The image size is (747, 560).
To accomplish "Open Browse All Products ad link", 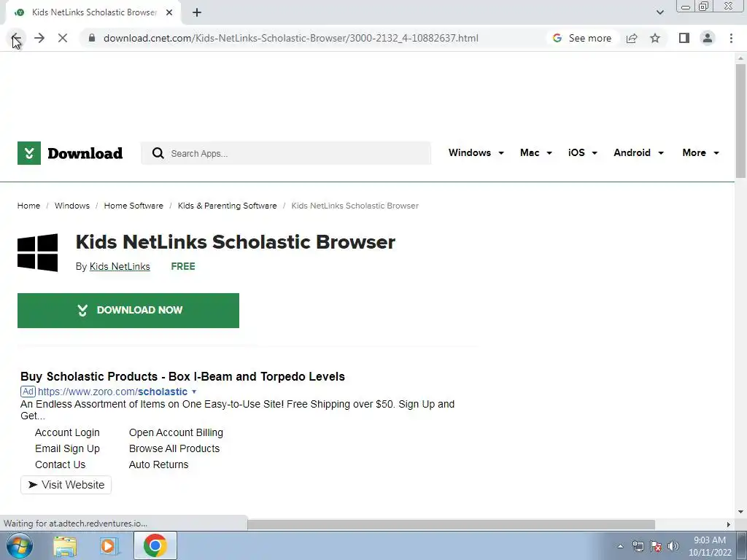I will pyautogui.click(x=174, y=449).
